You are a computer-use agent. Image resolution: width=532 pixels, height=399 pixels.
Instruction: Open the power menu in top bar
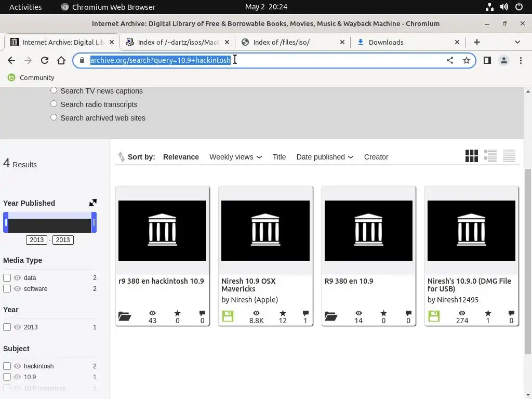(x=519, y=7)
